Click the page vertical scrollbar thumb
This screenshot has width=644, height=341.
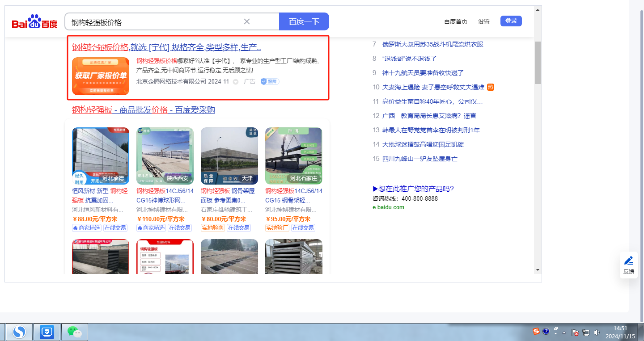pyautogui.click(x=538, y=63)
